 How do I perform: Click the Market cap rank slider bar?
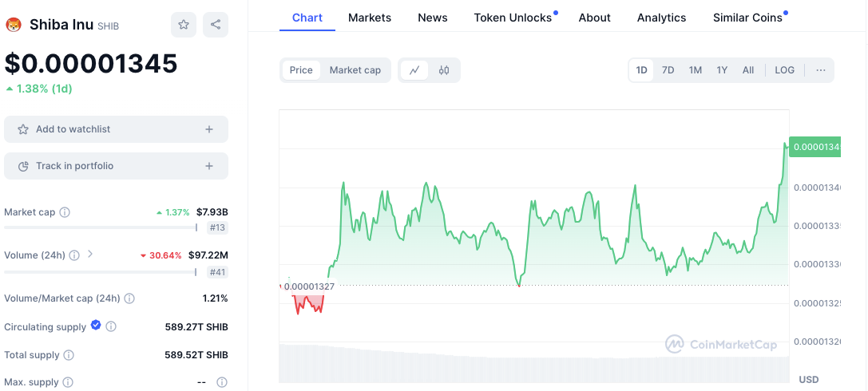coord(101,227)
